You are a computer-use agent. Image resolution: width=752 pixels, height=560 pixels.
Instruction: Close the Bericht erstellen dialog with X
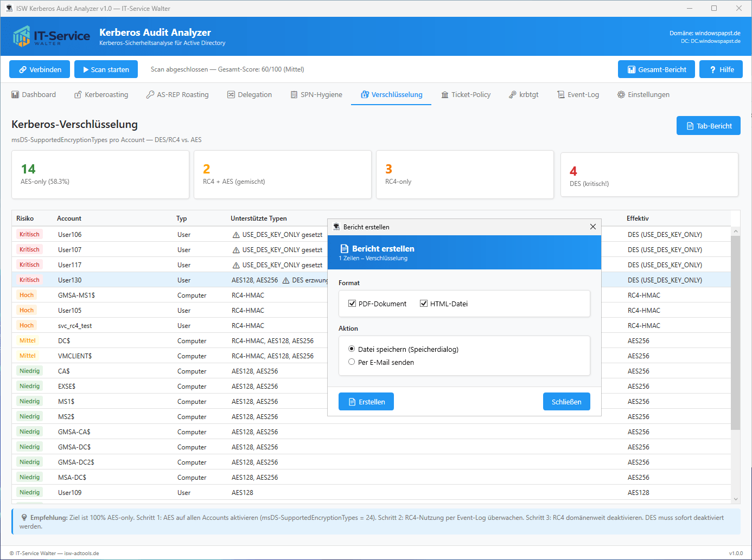tap(592, 227)
